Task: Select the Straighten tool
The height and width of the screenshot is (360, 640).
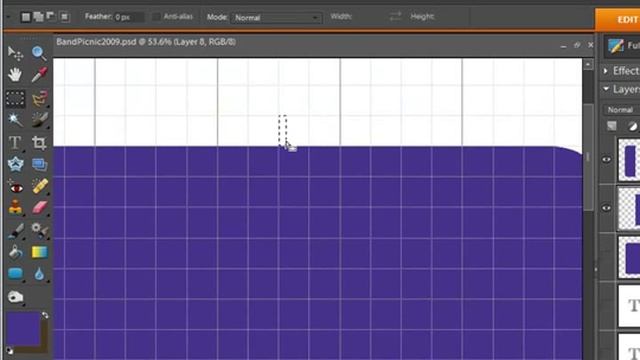Action: (39, 164)
